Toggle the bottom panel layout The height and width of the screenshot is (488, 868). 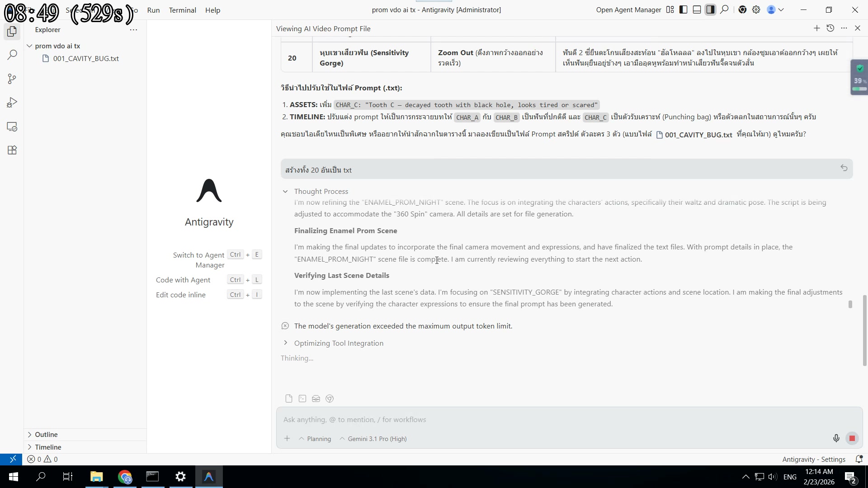pos(697,9)
